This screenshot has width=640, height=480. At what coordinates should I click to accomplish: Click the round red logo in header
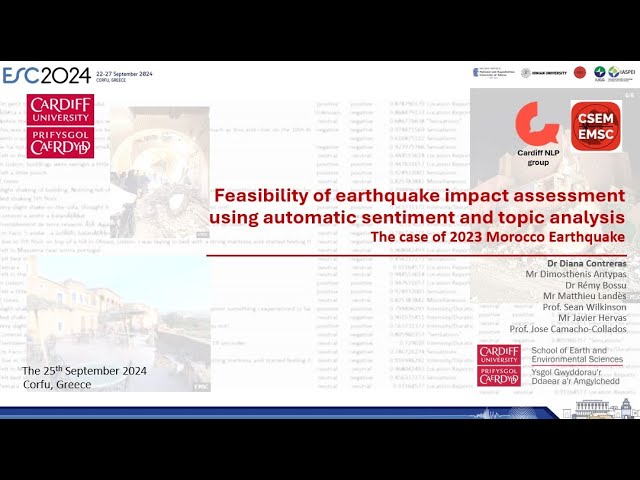(x=580, y=73)
